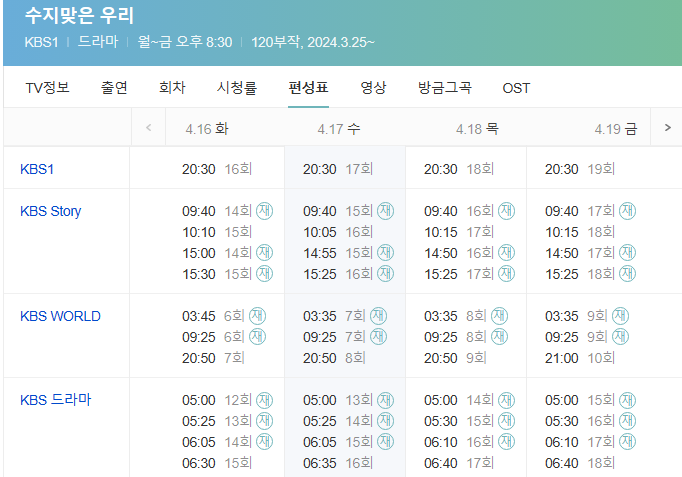Select the 4.17 수 date header

(339, 129)
